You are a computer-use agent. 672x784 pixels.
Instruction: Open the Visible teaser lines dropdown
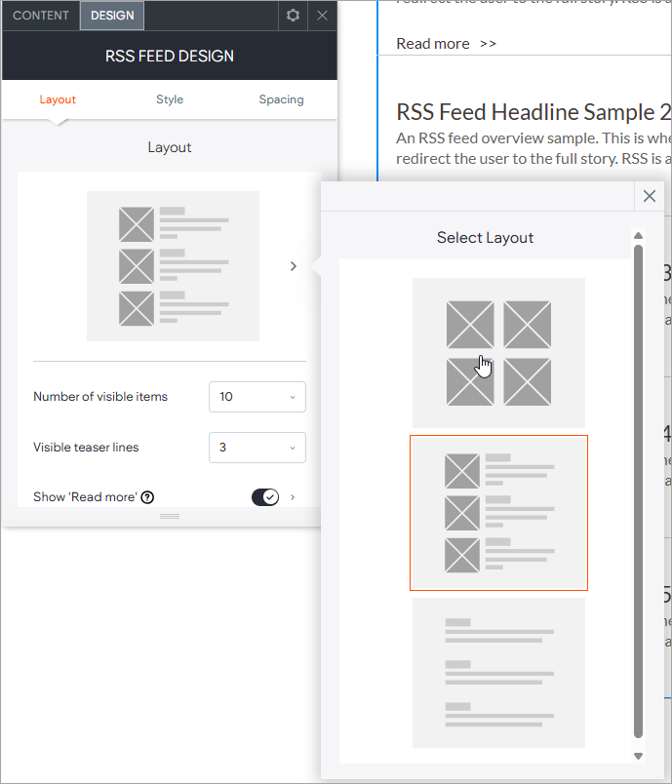tap(257, 448)
